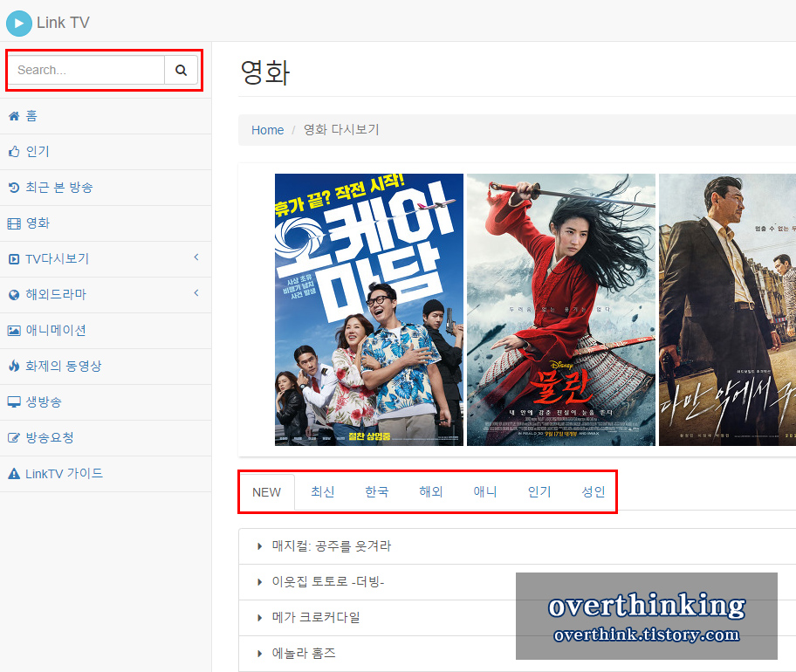Click the film icon beside 영화

point(14,223)
